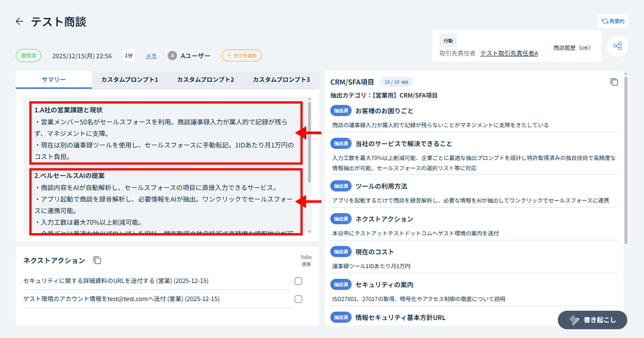Click the Aユーザー avatar icon
This screenshot has height=338, width=644.
(x=172, y=56)
